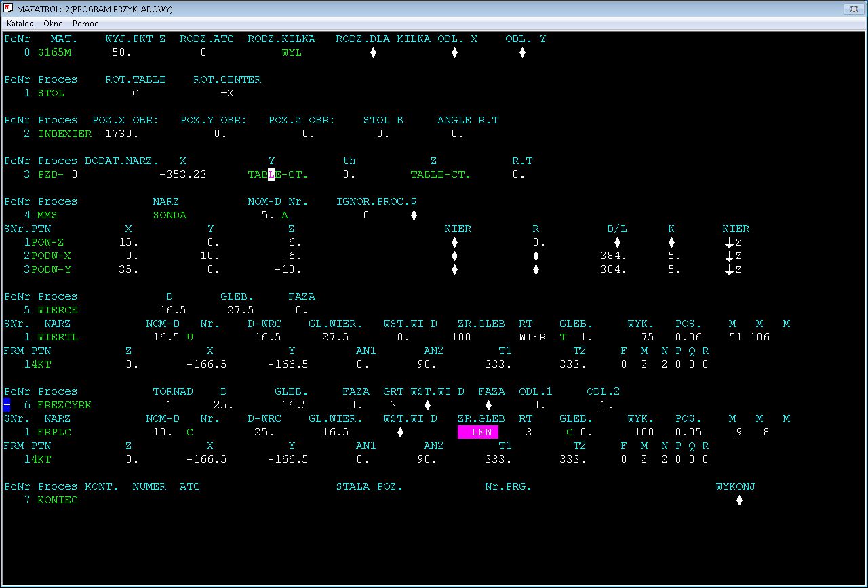Click the down-arrow Z direction in PODW-Y row

click(x=732, y=269)
